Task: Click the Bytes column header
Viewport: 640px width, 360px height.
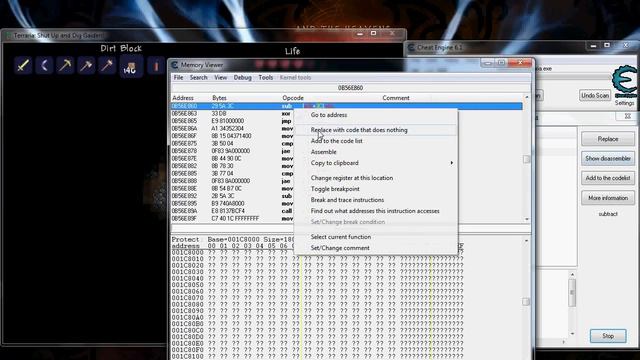Action: point(219,98)
